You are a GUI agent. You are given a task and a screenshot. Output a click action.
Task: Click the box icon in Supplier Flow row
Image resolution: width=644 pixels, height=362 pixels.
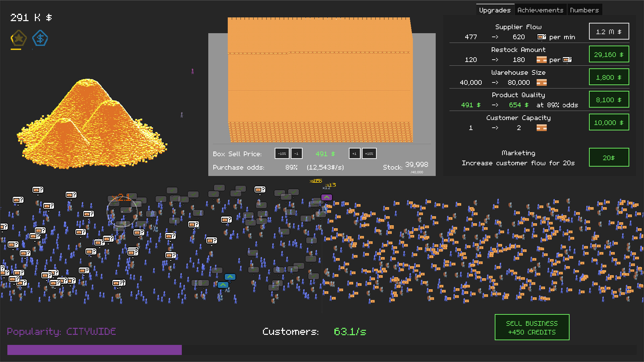pyautogui.click(x=541, y=37)
